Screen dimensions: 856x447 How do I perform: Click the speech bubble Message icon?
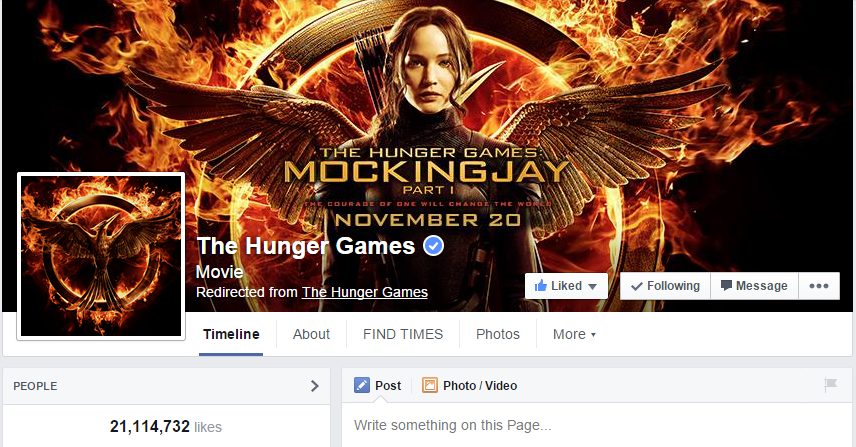[726, 285]
